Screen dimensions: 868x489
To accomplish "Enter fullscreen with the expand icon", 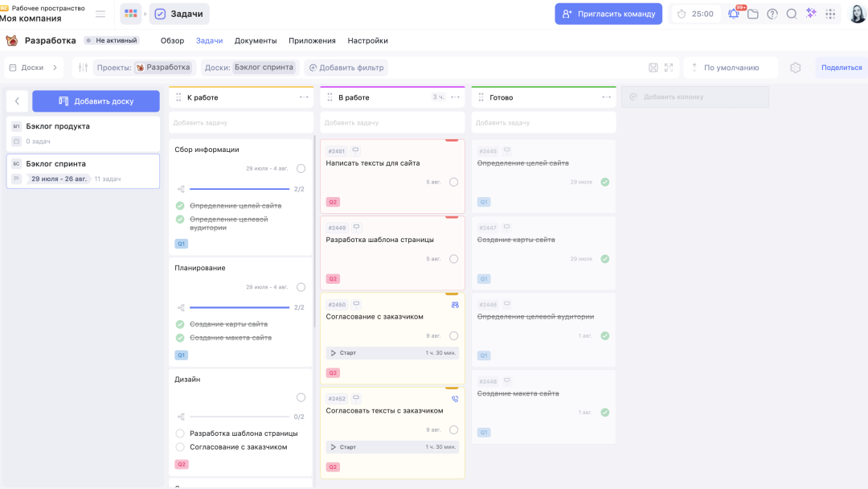I will pos(669,68).
